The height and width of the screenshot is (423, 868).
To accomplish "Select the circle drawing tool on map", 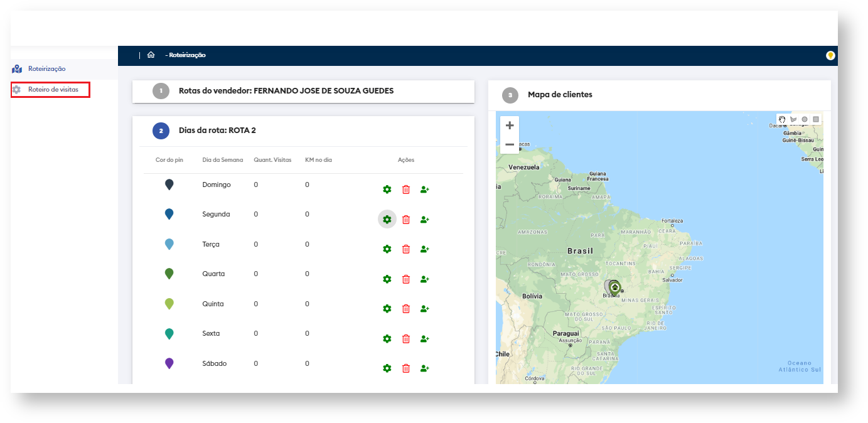I will (x=805, y=119).
